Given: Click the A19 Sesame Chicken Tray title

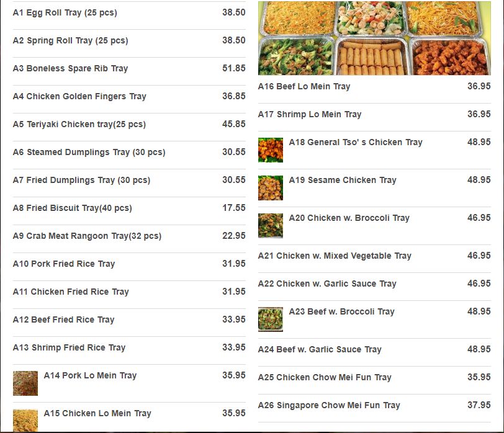Looking at the screenshot, I should pos(343,180).
